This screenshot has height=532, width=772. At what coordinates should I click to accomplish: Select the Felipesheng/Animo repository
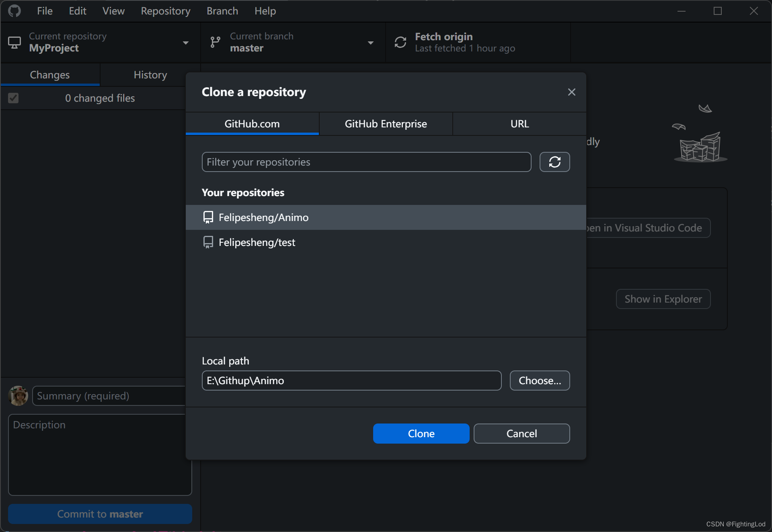pos(386,217)
